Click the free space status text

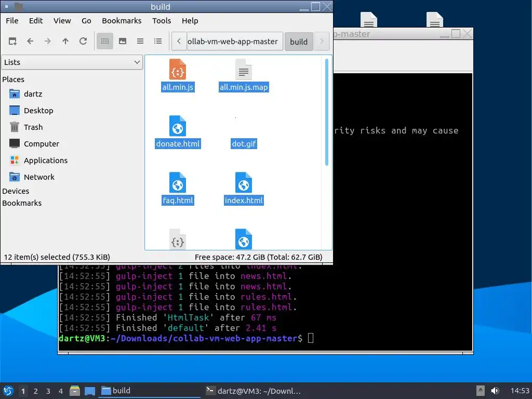pos(259,257)
